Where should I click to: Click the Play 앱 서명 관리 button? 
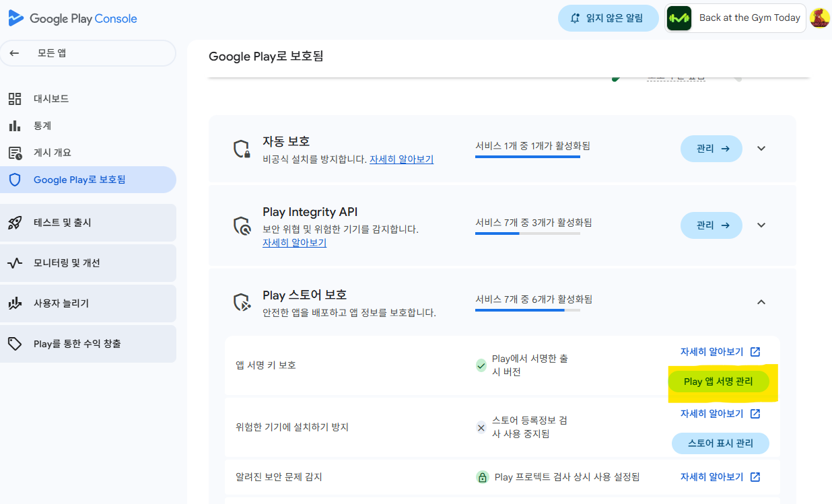718,382
